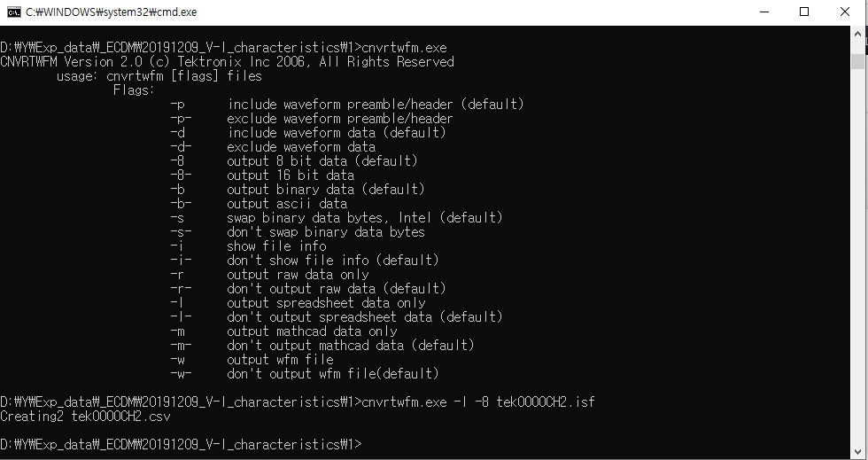Click the 'include waveform preamble/header' flag line
This screenshot has width=868, height=460.
click(x=347, y=105)
